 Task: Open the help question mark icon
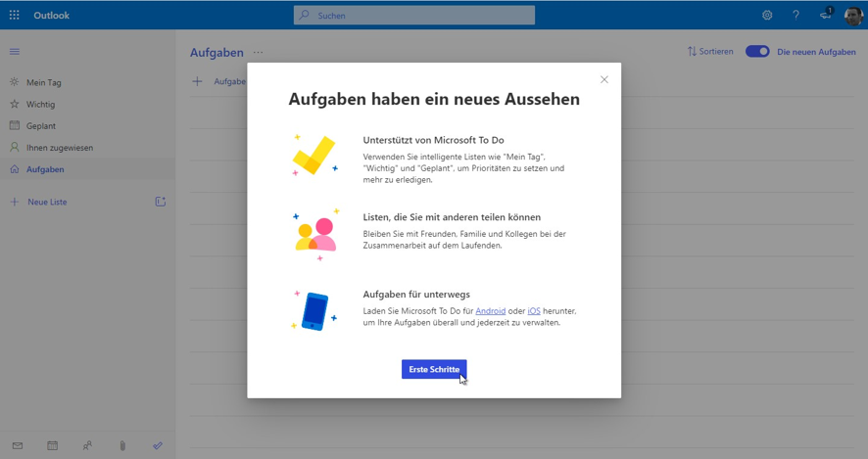pos(796,16)
